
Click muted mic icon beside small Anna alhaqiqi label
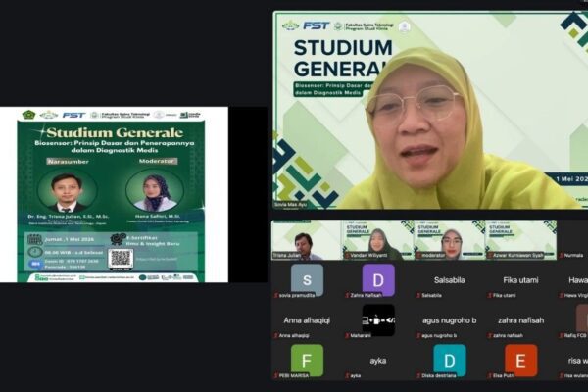(x=276, y=336)
